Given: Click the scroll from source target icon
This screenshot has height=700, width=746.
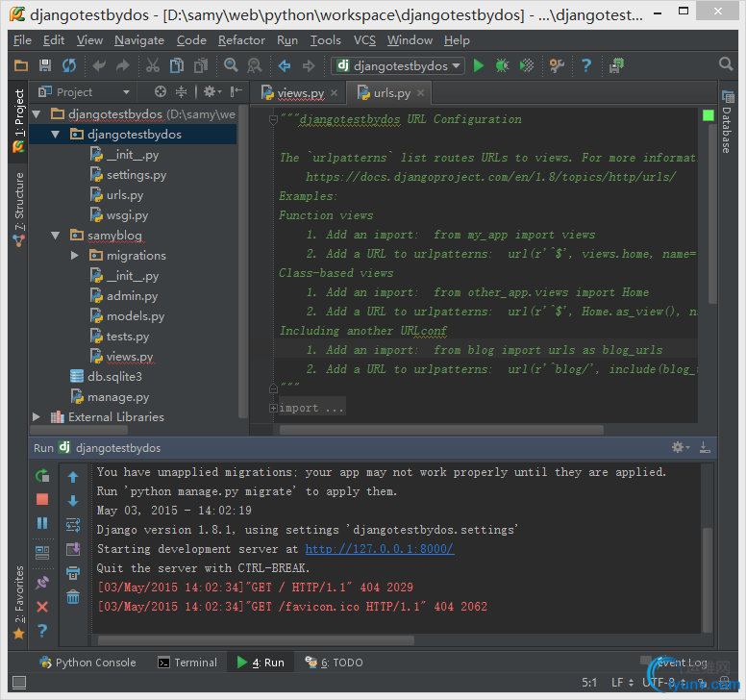Looking at the screenshot, I should click(x=161, y=92).
